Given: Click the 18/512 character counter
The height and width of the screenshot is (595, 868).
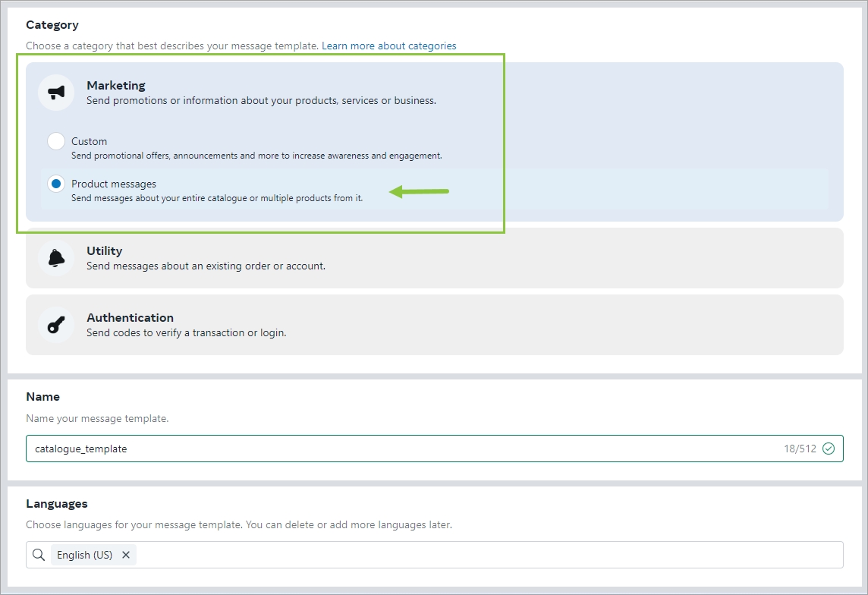Looking at the screenshot, I should [x=800, y=449].
